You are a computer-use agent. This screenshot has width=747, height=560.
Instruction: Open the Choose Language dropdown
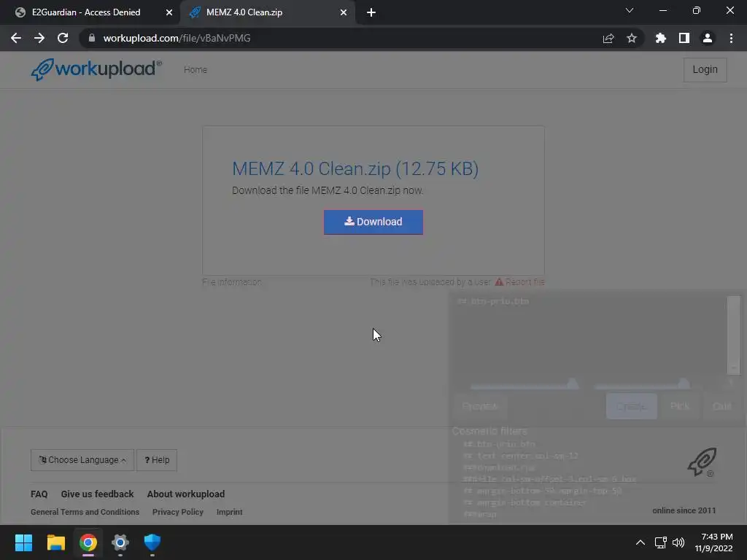pos(82,460)
